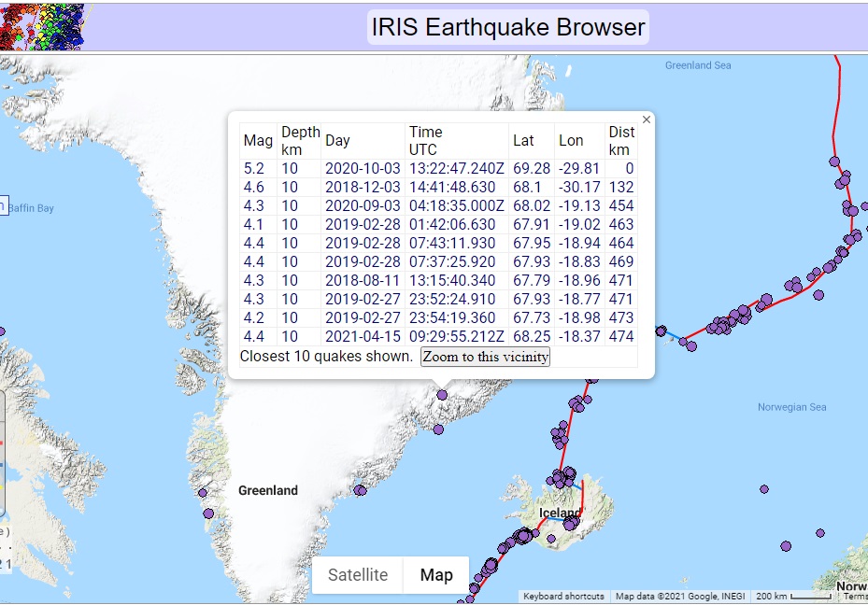Click the 200 km map scale control

pyautogui.click(x=794, y=597)
